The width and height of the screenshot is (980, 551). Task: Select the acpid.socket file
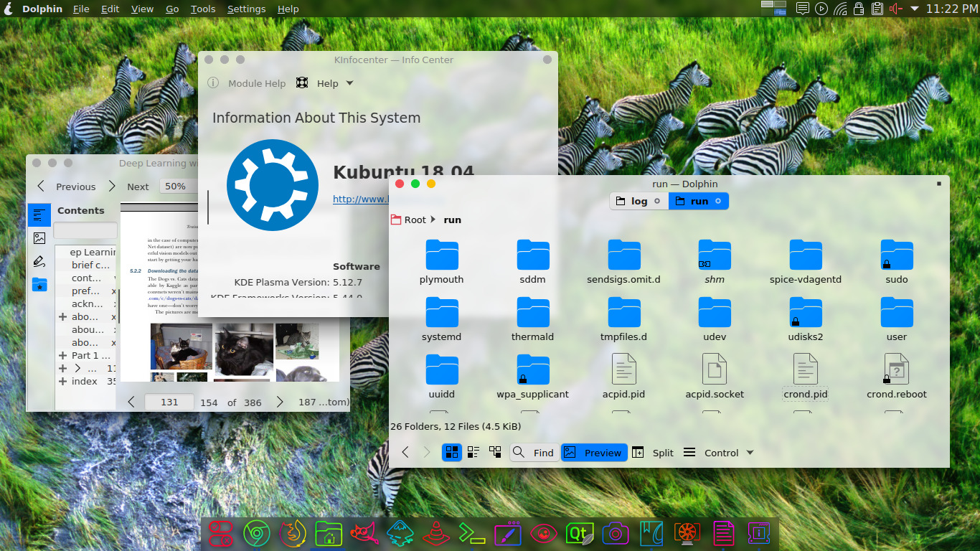[715, 377]
